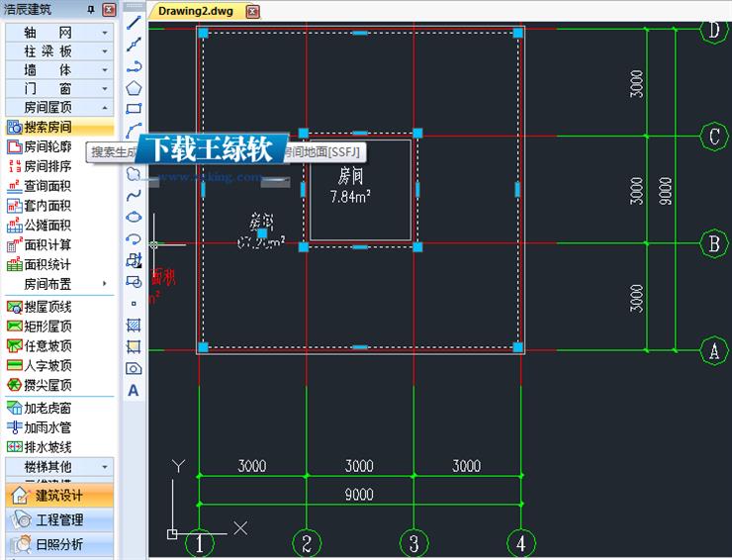Click the drawing toolbar's dotted grip handle
Image resolution: width=732 pixels, height=560 pixels.
coord(134,6)
